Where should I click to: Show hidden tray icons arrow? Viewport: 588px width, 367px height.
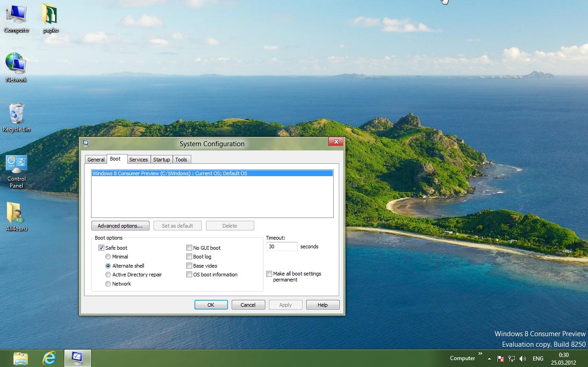pyautogui.click(x=489, y=358)
